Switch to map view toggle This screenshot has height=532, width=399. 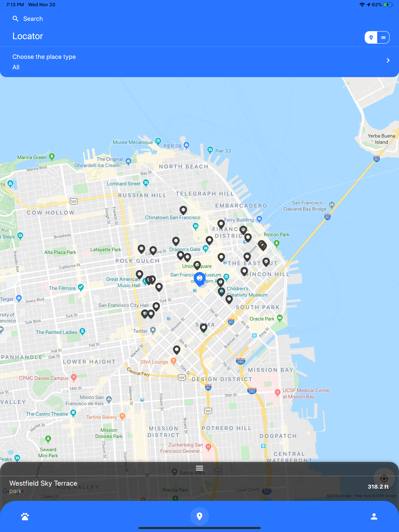[371, 38]
